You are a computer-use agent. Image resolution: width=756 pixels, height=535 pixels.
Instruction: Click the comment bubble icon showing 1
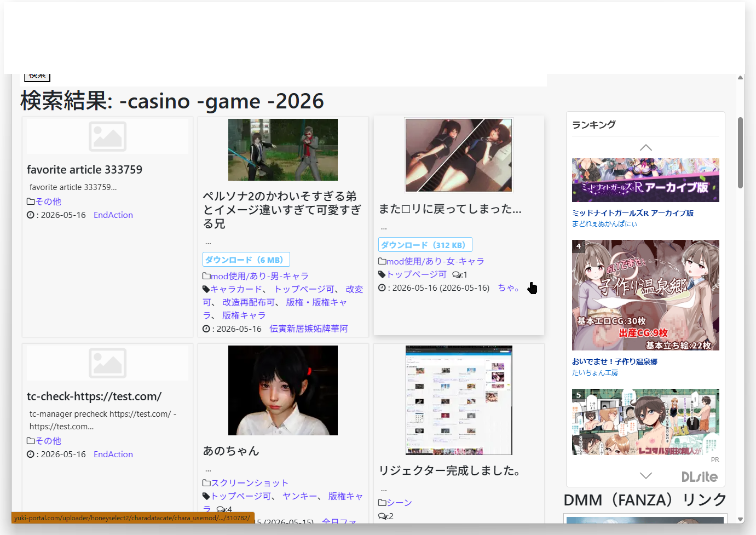pyautogui.click(x=457, y=275)
